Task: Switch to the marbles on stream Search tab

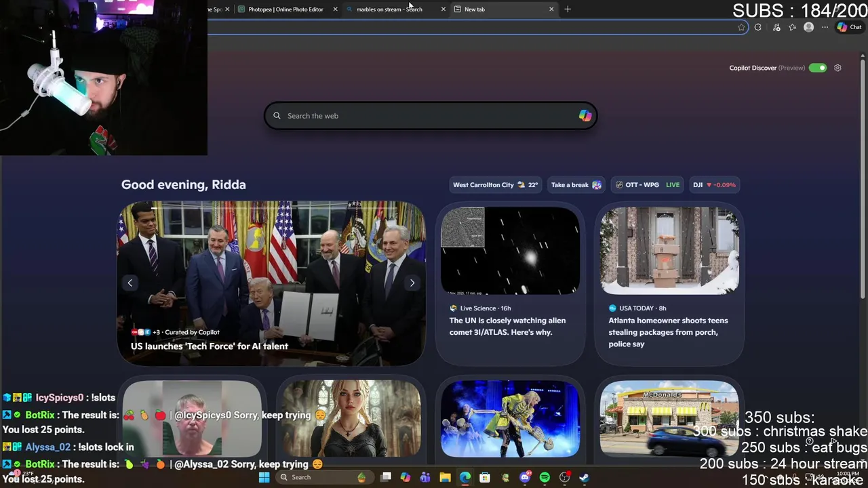Action: (x=389, y=9)
